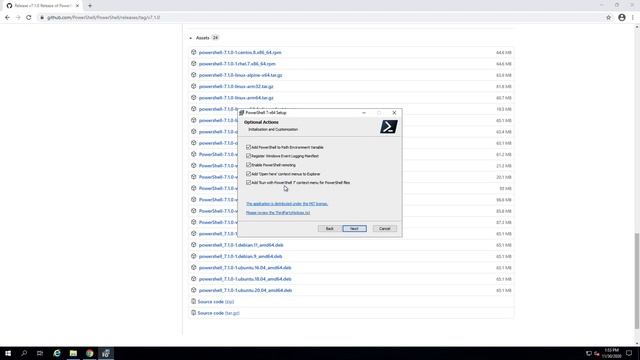The image size is (640, 360).
Task: Open a new browser tab with plus
Action: [90, 6]
